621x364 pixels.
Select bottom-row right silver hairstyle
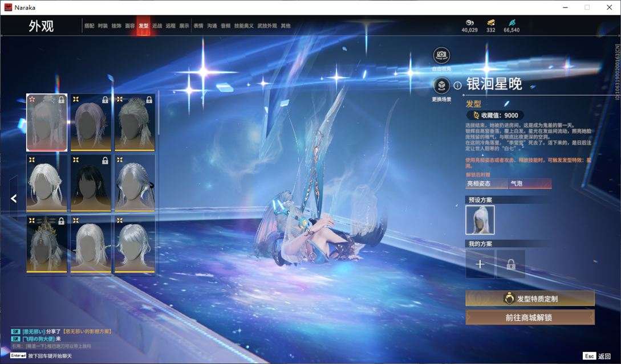135,244
